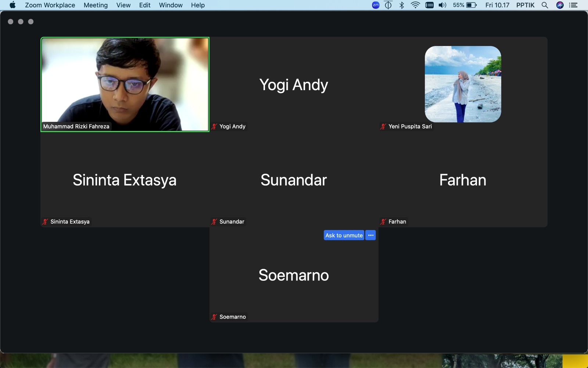Click the keyboard input icon in menu bar

coord(429,5)
